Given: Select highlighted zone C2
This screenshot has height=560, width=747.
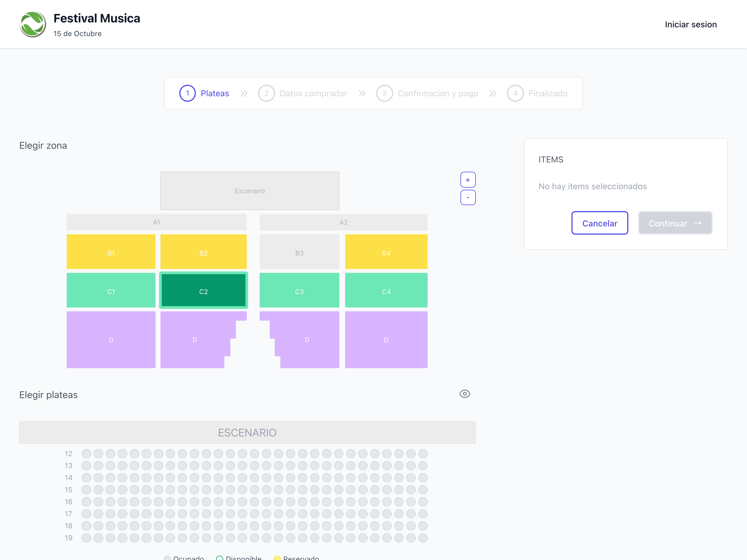Looking at the screenshot, I should pos(203,290).
